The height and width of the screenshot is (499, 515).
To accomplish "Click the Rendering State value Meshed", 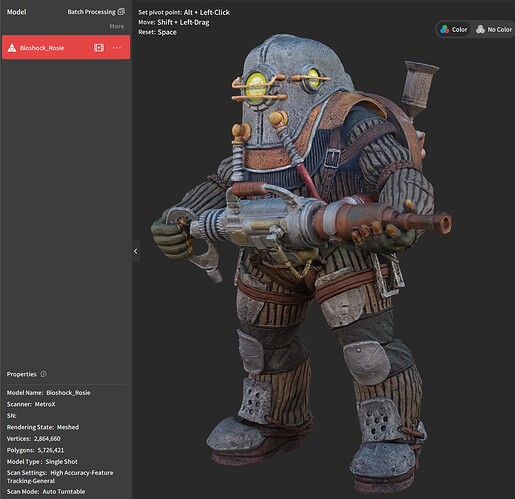I will point(68,427).
